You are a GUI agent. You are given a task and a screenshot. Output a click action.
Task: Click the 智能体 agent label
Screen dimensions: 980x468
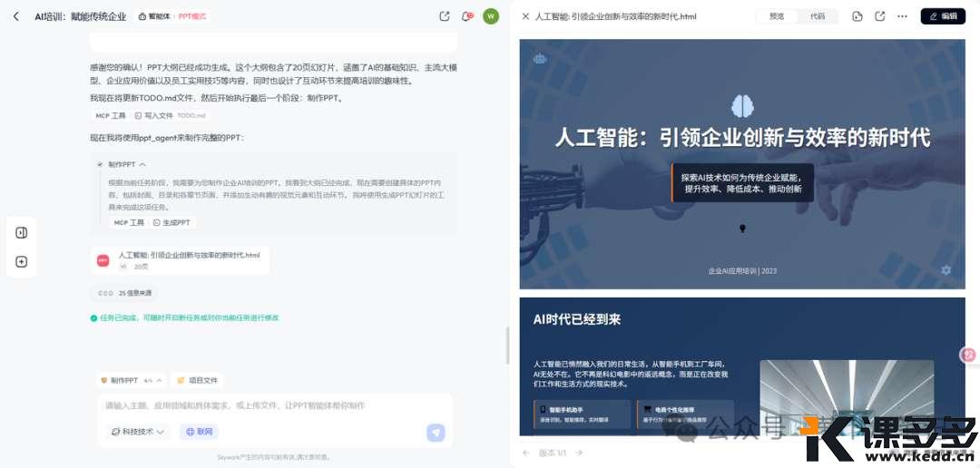[153, 16]
